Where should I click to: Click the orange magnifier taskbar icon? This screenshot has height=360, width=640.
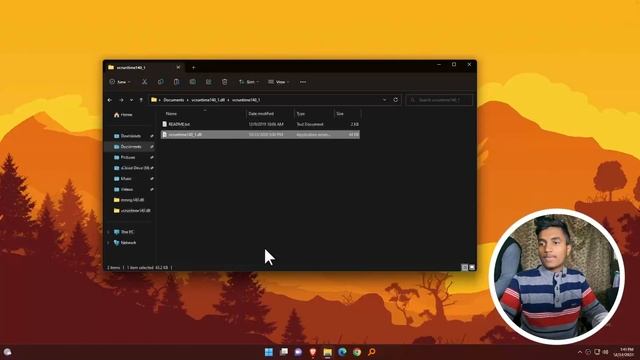coord(372,352)
